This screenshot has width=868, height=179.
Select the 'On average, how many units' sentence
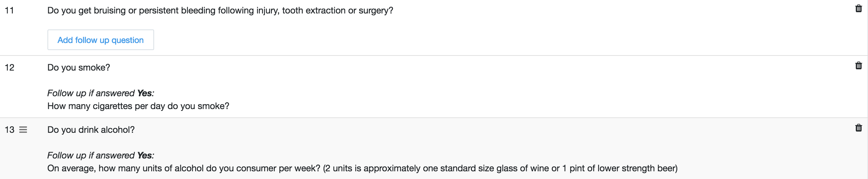point(184,168)
